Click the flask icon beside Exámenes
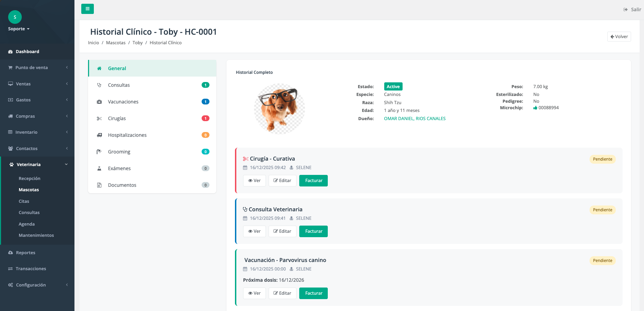 tap(99, 168)
